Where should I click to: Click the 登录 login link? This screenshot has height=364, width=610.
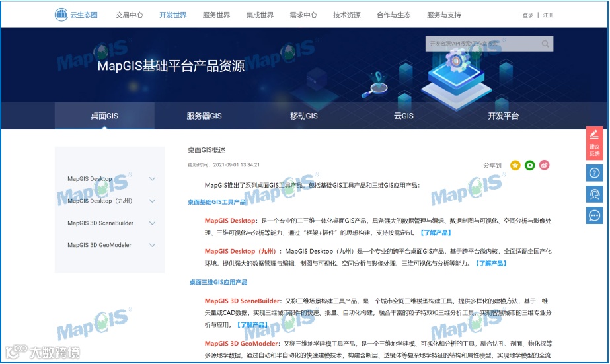[x=527, y=15]
